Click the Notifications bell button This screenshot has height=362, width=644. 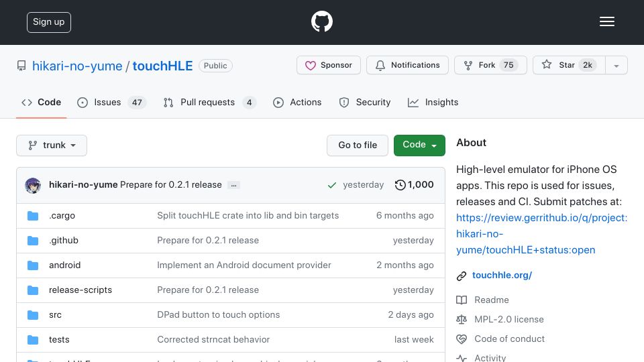(x=407, y=65)
